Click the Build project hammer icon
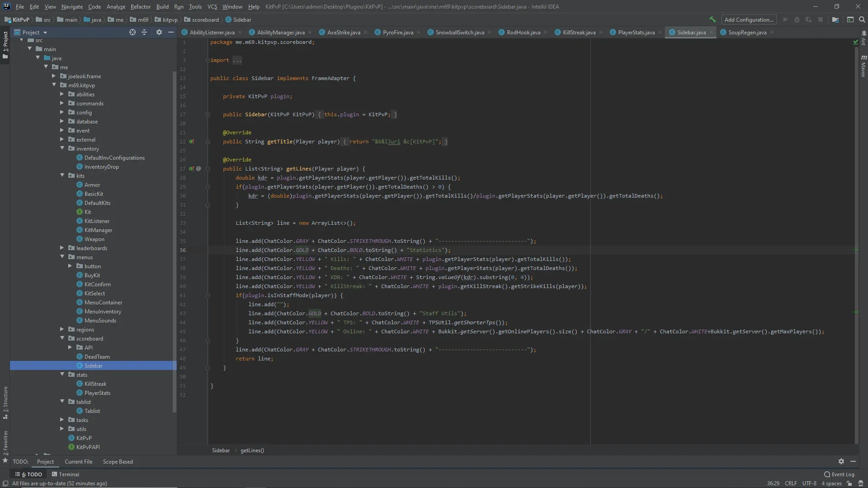Viewport: 868px width, 488px height. (x=712, y=19)
